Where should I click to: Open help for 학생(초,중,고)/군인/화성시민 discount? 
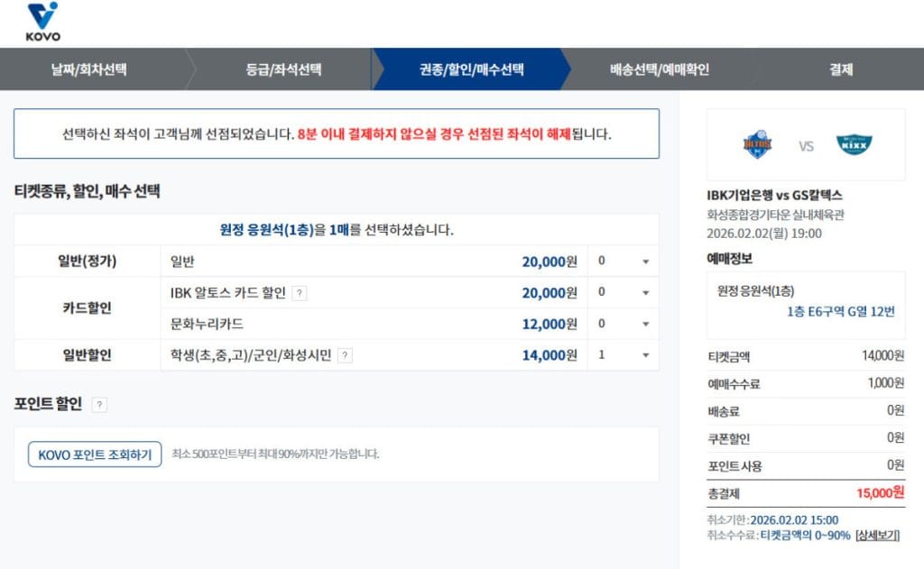[x=344, y=355]
